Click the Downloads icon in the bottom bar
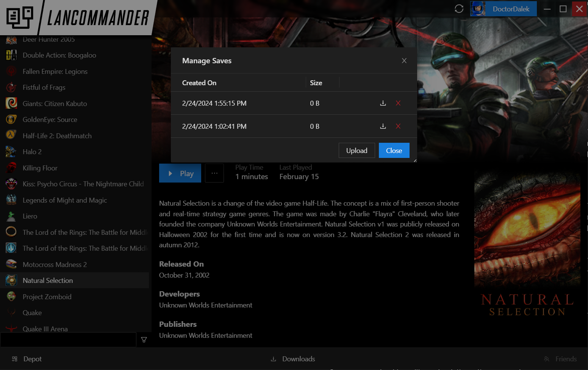This screenshot has height=370, width=588. pyautogui.click(x=273, y=359)
